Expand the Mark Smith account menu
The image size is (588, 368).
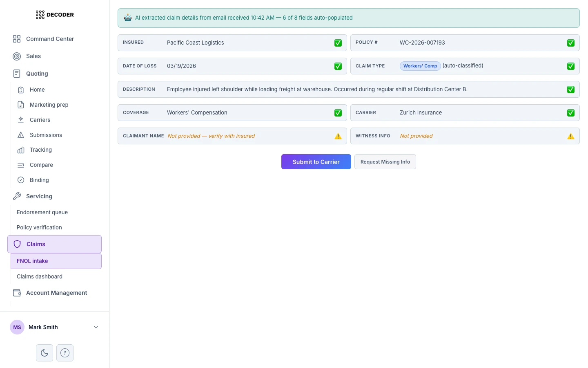coord(96,327)
